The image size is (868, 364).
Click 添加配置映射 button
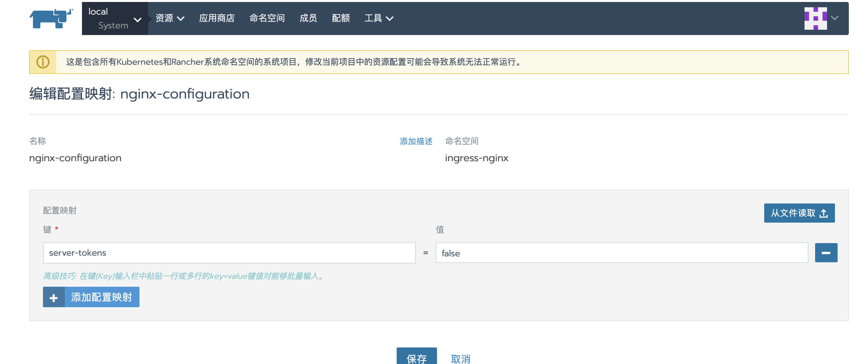tap(91, 297)
